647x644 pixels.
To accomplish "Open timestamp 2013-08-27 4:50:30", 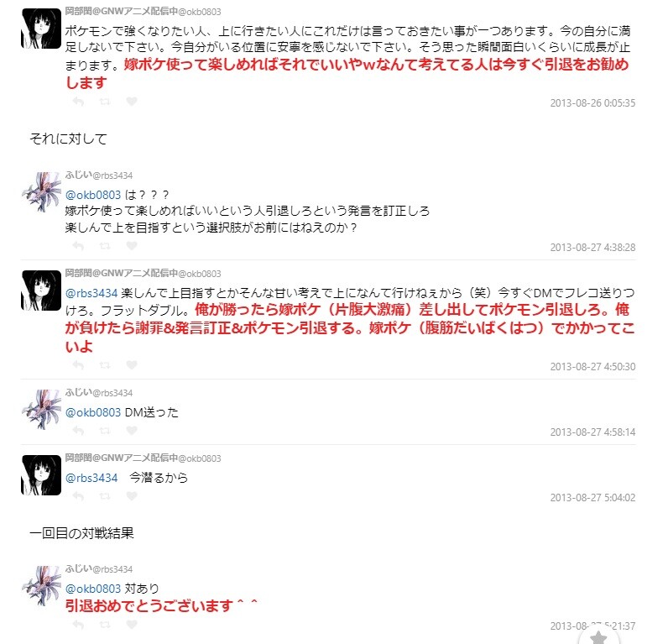I will [592, 367].
